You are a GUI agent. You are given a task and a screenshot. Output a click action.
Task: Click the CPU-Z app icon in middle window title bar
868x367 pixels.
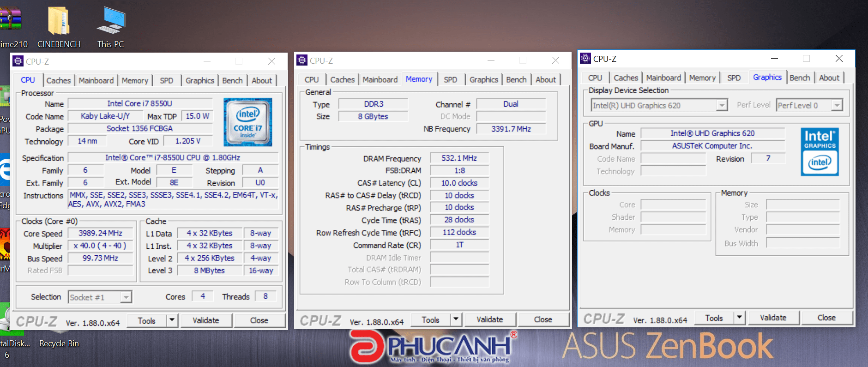tap(302, 60)
